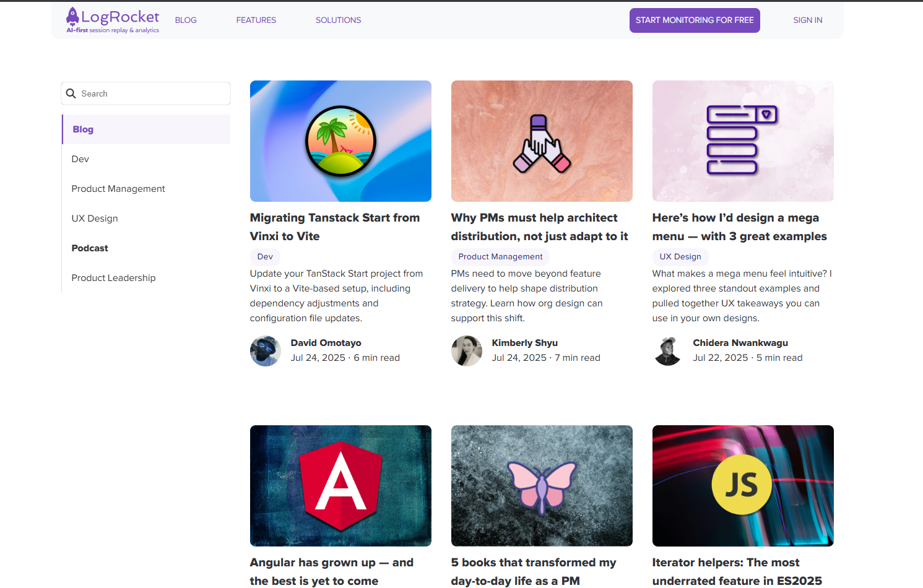Open Kimberly Shyu's author avatar
923x588 pixels.
point(467,351)
